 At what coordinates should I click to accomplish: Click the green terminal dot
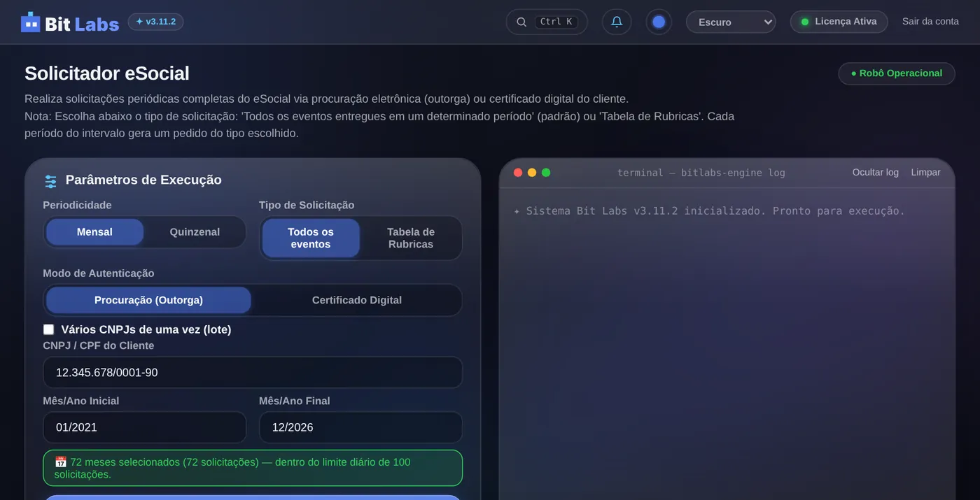[546, 173]
